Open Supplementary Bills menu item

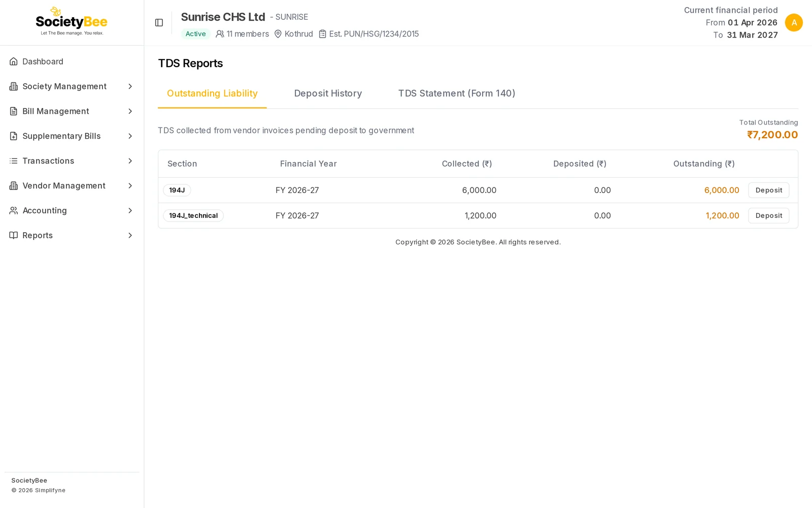[72, 136]
